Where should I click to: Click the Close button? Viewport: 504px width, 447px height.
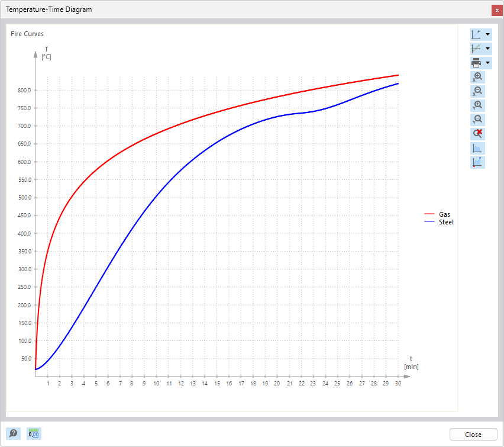pyautogui.click(x=473, y=434)
